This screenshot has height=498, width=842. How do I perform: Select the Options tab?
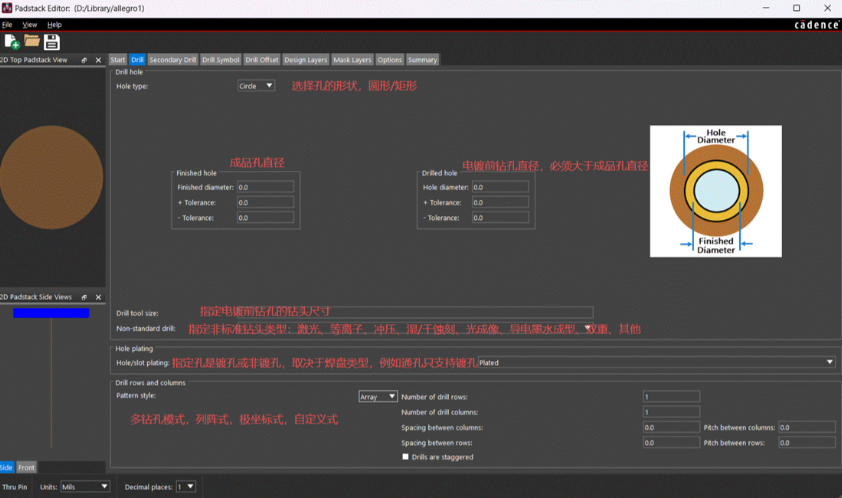coord(390,60)
